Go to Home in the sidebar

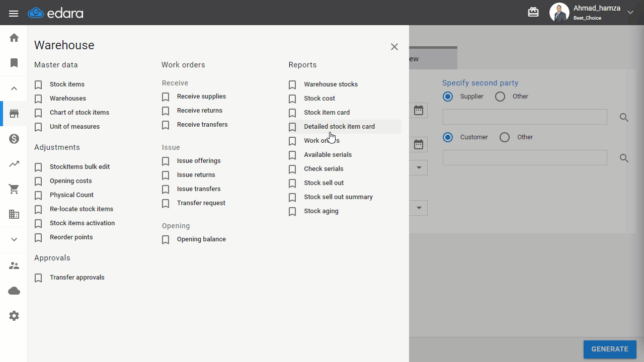[x=14, y=38]
